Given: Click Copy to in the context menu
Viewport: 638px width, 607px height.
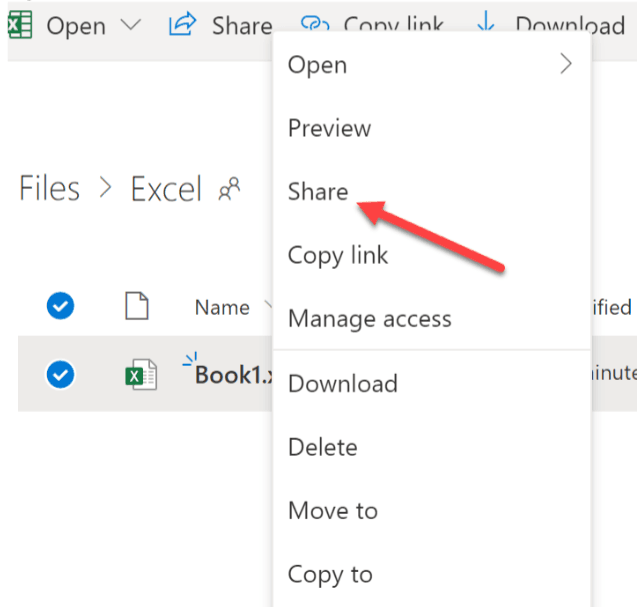Looking at the screenshot, I should [329, 575].
